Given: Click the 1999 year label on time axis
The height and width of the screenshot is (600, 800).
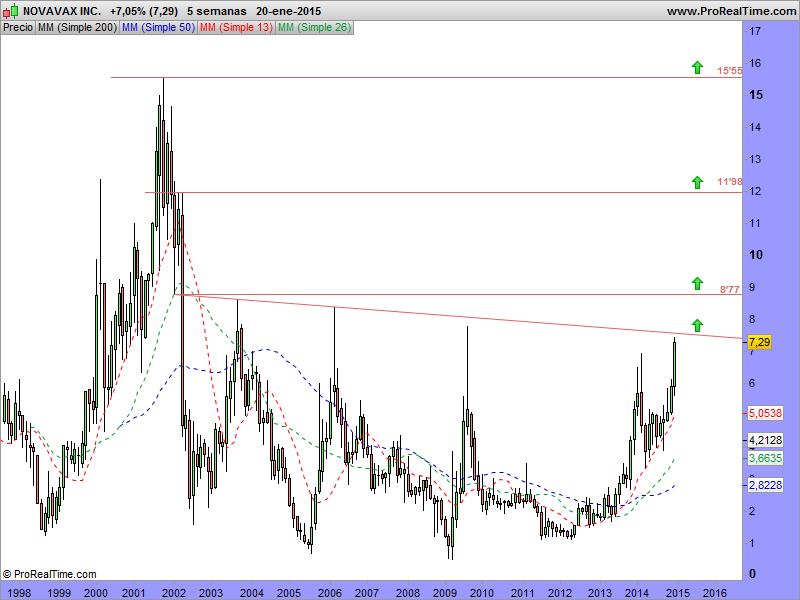Looking at the screenshot, I should click(59, 593).
